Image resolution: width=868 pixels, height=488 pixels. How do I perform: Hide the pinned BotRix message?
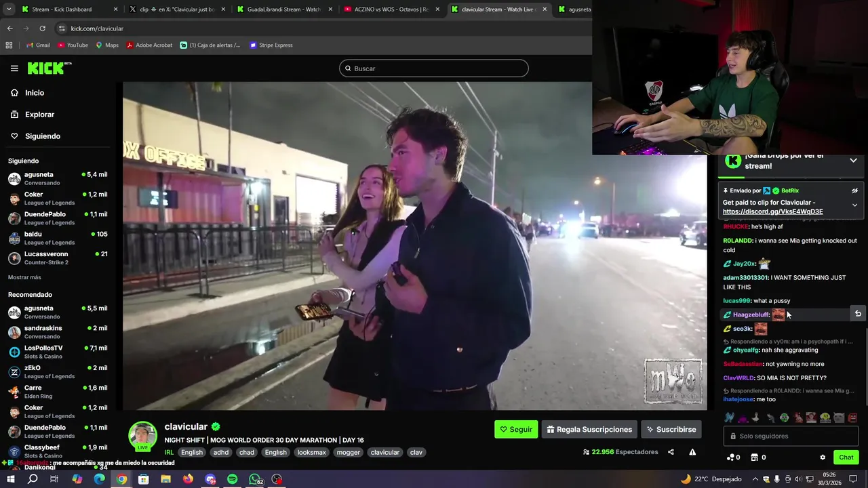point(854,191)
